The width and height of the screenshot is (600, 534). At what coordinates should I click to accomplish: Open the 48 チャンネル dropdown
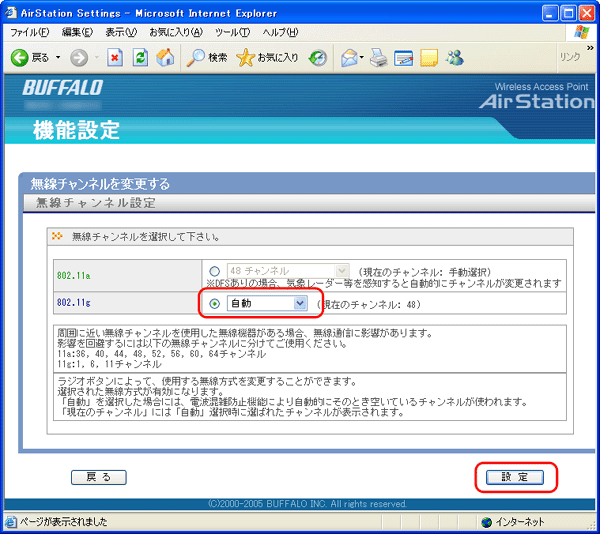click(288, 271)
